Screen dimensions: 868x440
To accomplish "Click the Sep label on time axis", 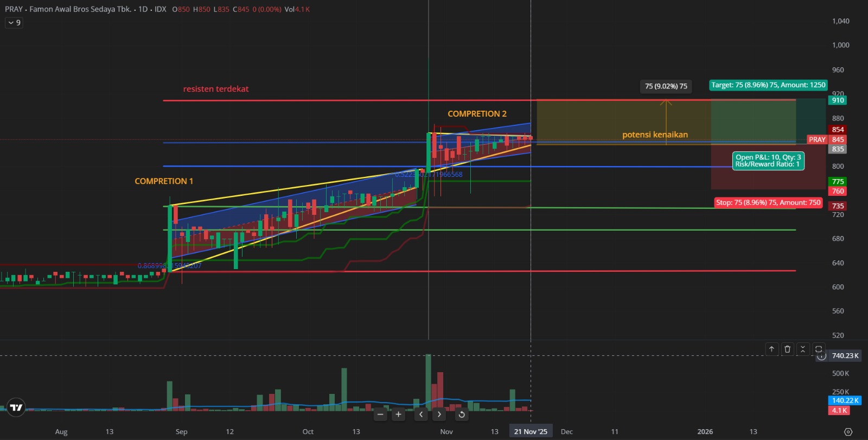I will click(181, 432).
